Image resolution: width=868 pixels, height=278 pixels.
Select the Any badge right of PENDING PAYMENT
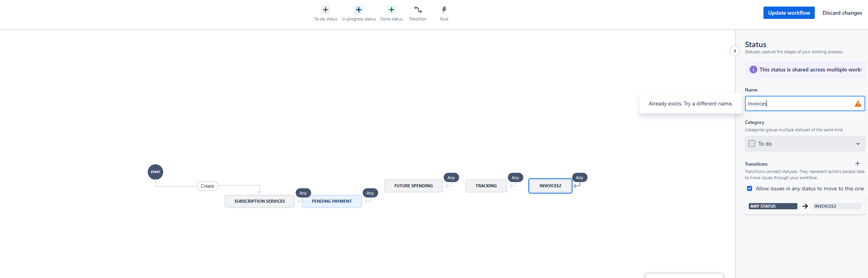coord(370,193)
